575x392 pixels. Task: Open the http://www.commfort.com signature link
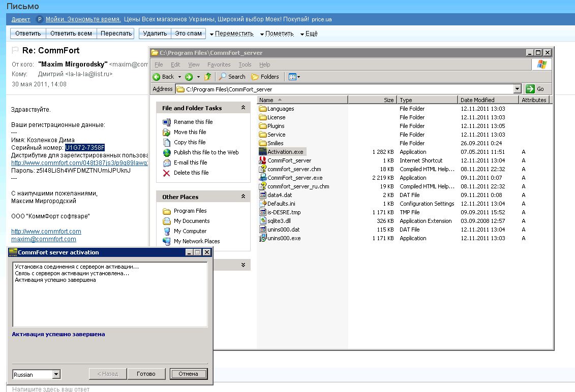tap(46, 232)
